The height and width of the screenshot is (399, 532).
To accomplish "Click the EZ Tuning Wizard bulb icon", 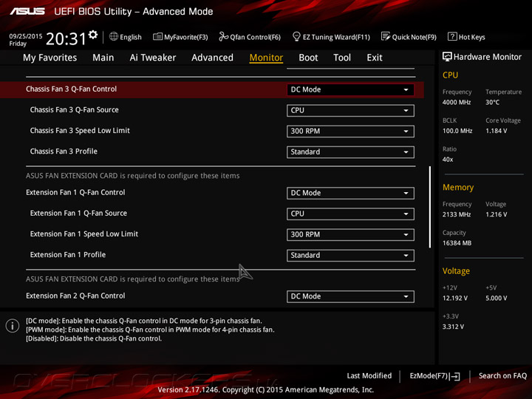I will tap(296, 36).
